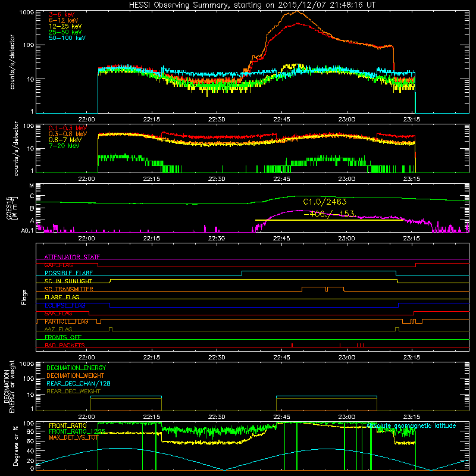Click the HESSI Observing Summary title text
The image size is (476, 476).
(x=252, y=5)
